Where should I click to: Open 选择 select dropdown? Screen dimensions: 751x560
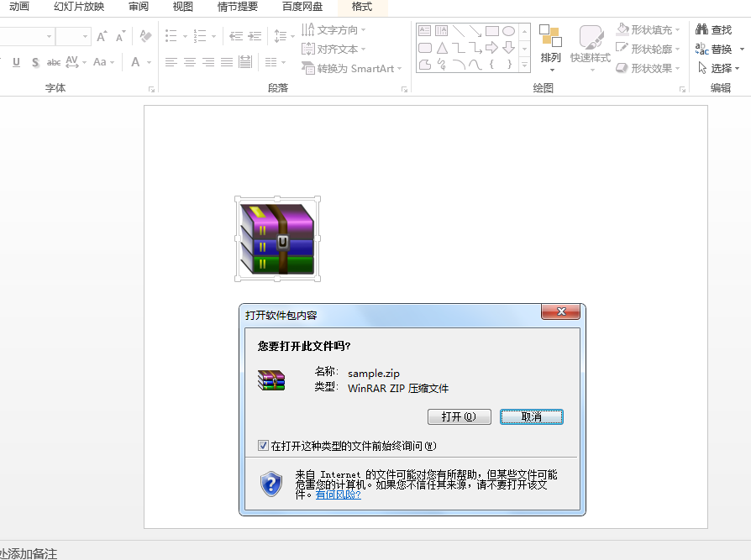pos(719,69)
